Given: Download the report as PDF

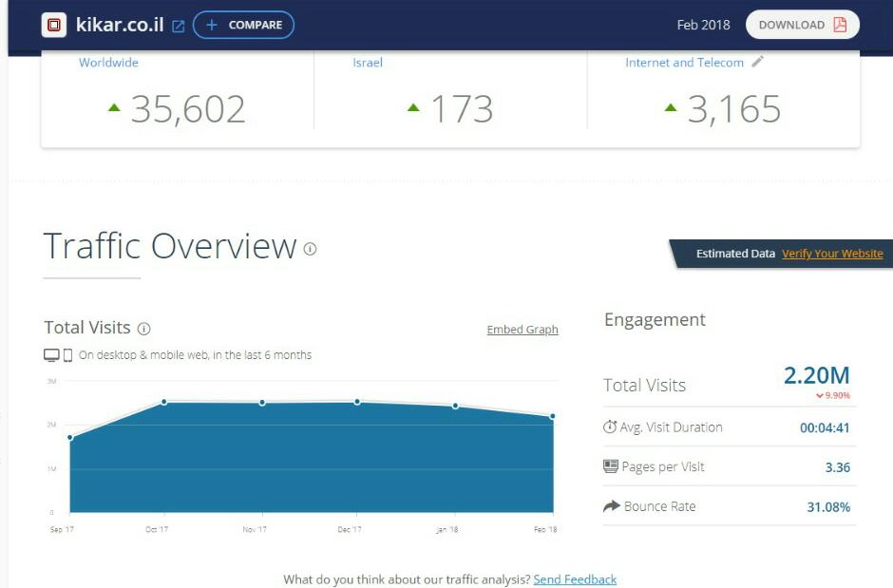Looking at the screenshot, I should pos(802,25).
